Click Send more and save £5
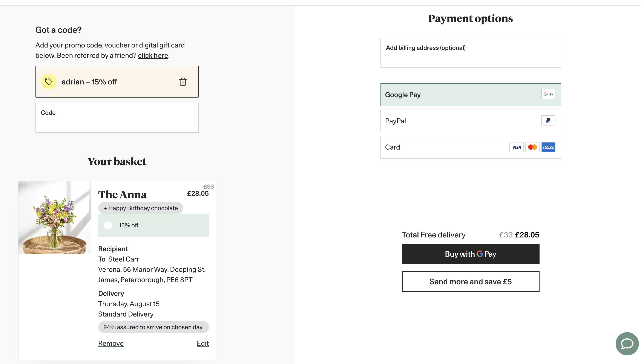Viewport: 641px width, 364px height. pos(470,281)
